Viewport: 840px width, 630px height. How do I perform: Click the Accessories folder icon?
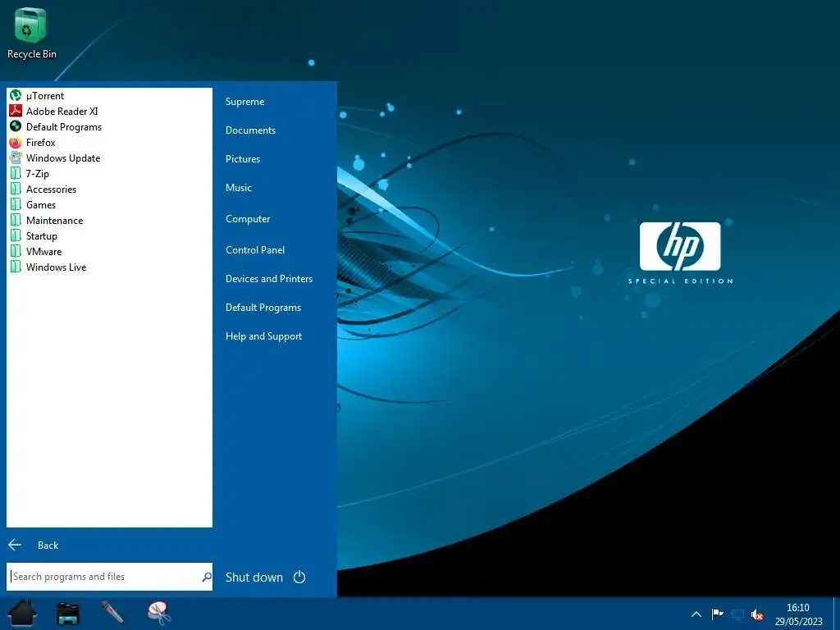pyautogui.click(x=16, y=189)
